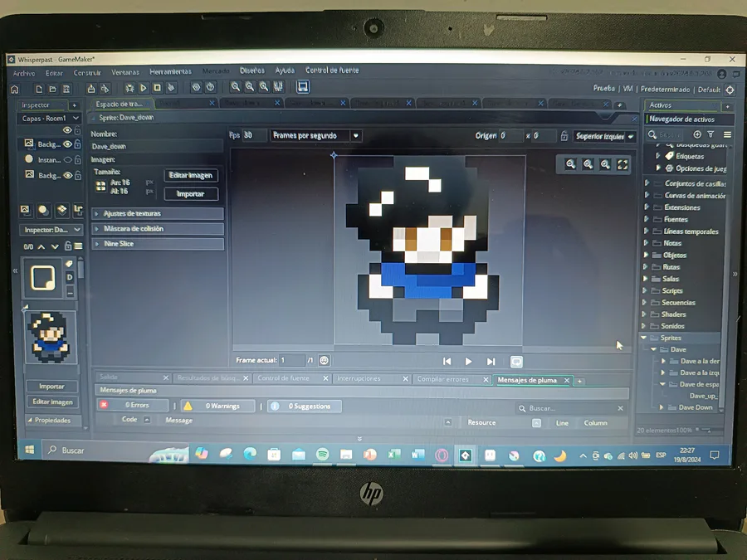The image size is (747, 560).
Task: Collapse the Sprites folder in asset tree
Action: [x=644, y=338]
